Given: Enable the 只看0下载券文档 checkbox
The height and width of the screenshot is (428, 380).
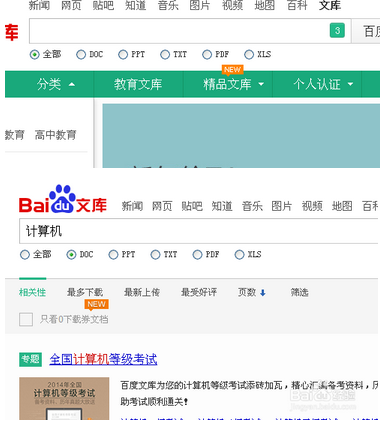Looking at the screenshot, I should point(26,319).
